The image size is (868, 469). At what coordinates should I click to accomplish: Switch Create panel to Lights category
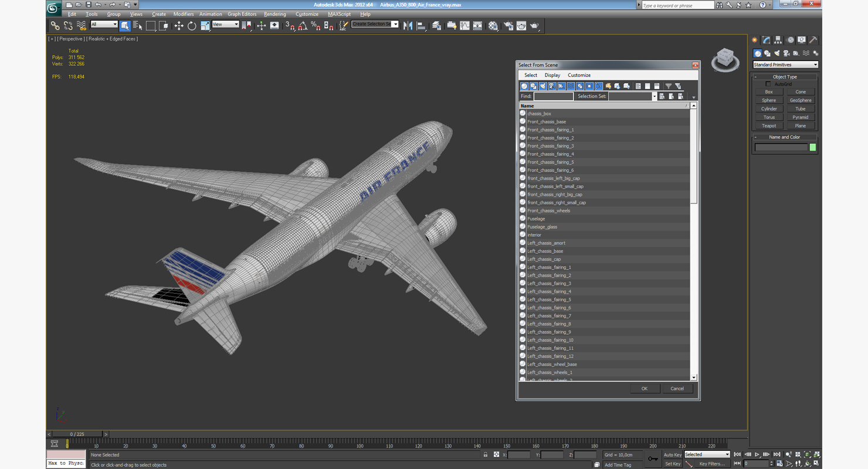coord(777,53)
